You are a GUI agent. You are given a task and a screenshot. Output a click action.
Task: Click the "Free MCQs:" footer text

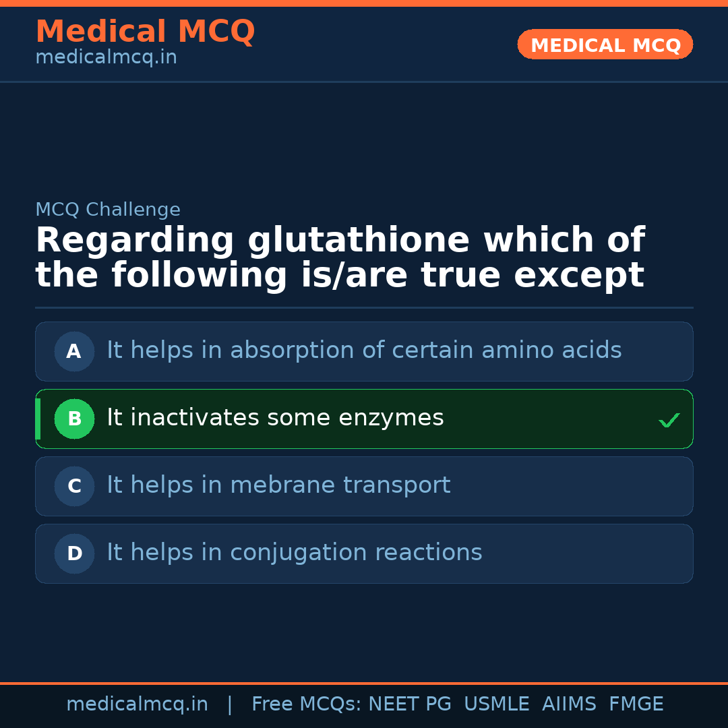coord(306,704)
